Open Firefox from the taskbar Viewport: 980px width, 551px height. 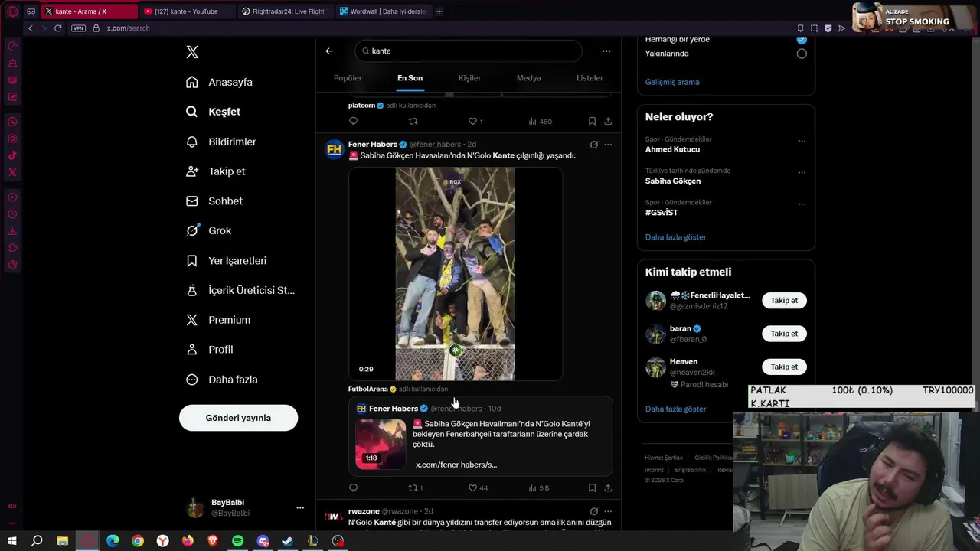[x=188, y=541]
